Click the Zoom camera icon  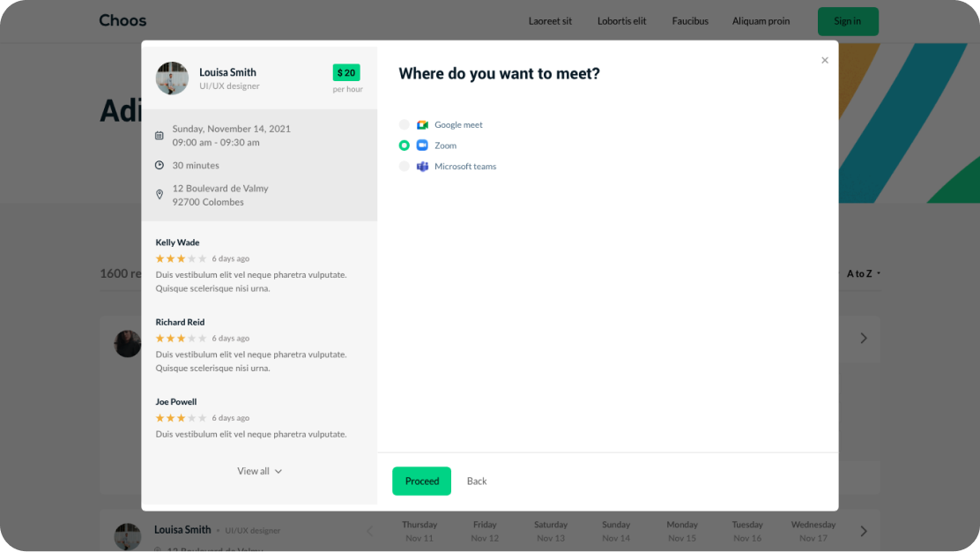coord(422,145)
